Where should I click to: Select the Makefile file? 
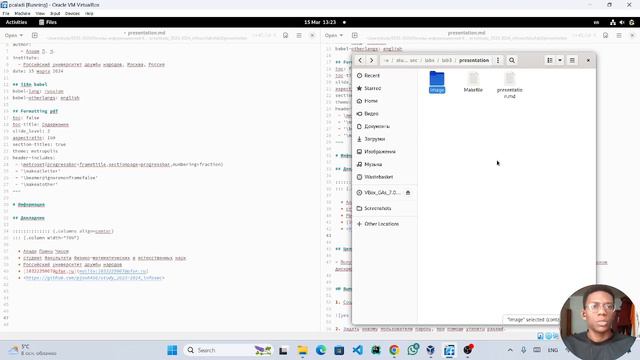(x=473, y=82)
